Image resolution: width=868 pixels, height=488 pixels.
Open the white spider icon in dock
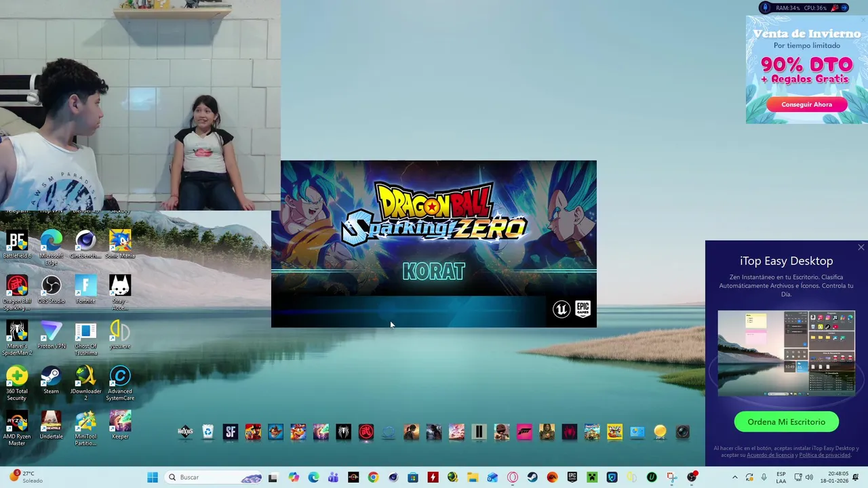343,432
